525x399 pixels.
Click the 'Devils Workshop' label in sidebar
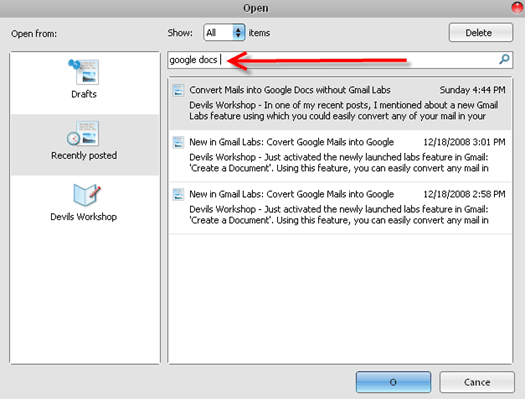click(x=84, y=217)
